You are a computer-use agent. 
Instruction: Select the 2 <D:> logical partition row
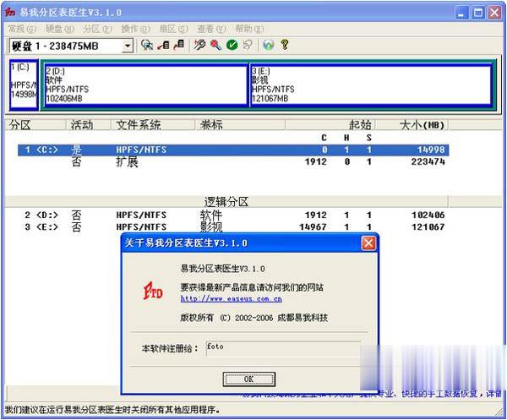pos(233,215)
